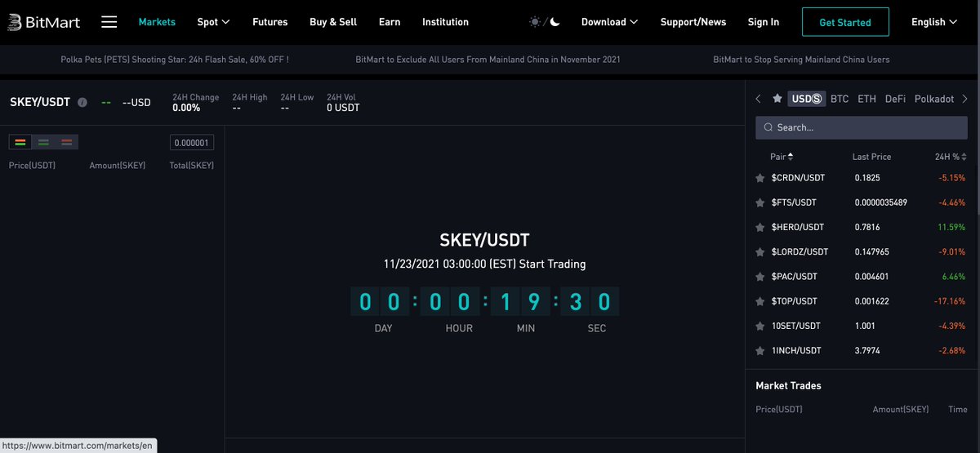The width and height of the screenshot is (980, 453).
Task: Select $LORDZ/USDT pair name
Action: 800,252
